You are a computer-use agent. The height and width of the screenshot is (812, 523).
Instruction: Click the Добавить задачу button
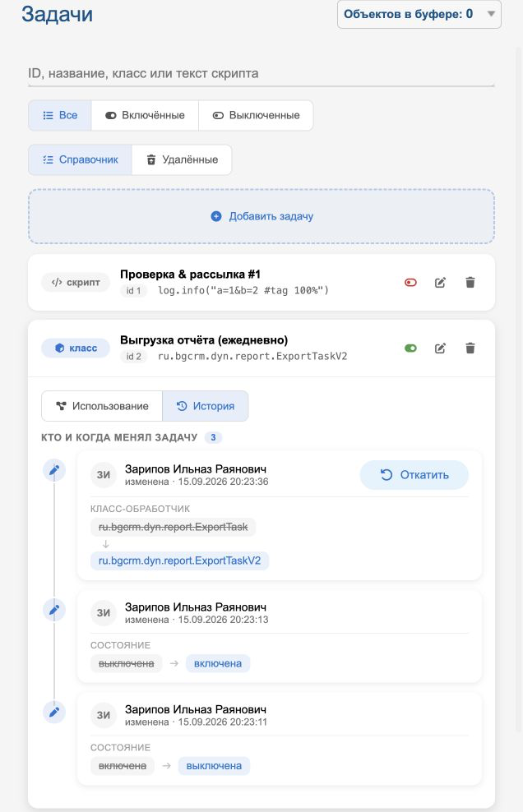coord(261,216)
